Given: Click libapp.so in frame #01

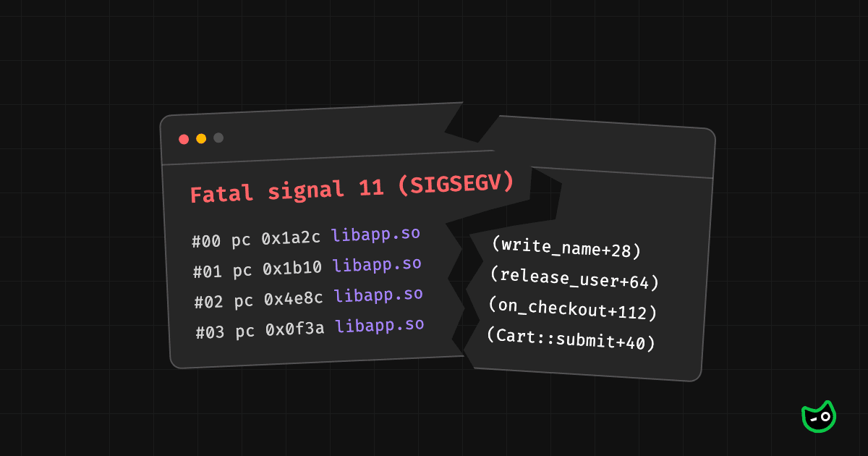Looking at the screenshot, I should 377,264.
